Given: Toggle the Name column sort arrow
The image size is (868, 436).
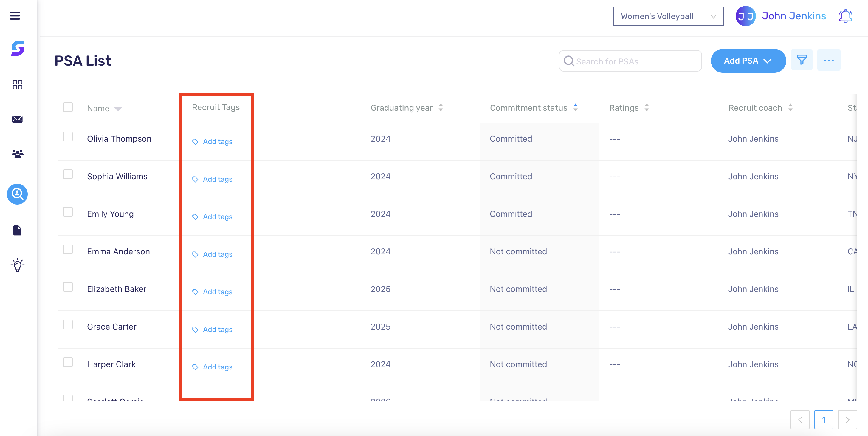Looking at the screenshot, I should (119, 109).
